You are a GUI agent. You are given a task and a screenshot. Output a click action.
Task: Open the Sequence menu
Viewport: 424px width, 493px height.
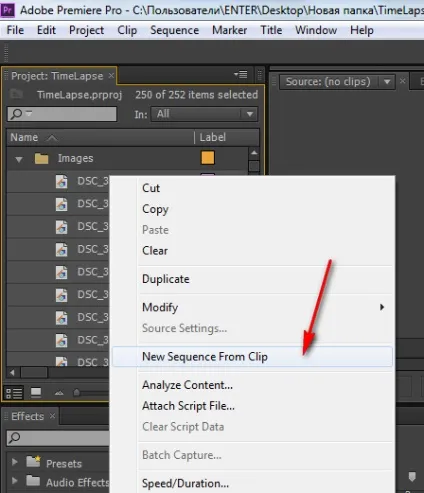point(174,30)
